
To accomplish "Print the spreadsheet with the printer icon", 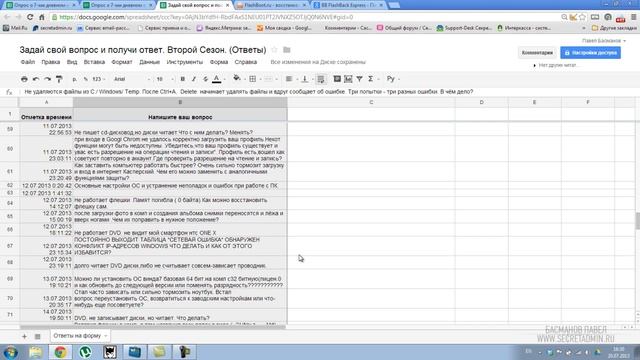I will (24, 79).
